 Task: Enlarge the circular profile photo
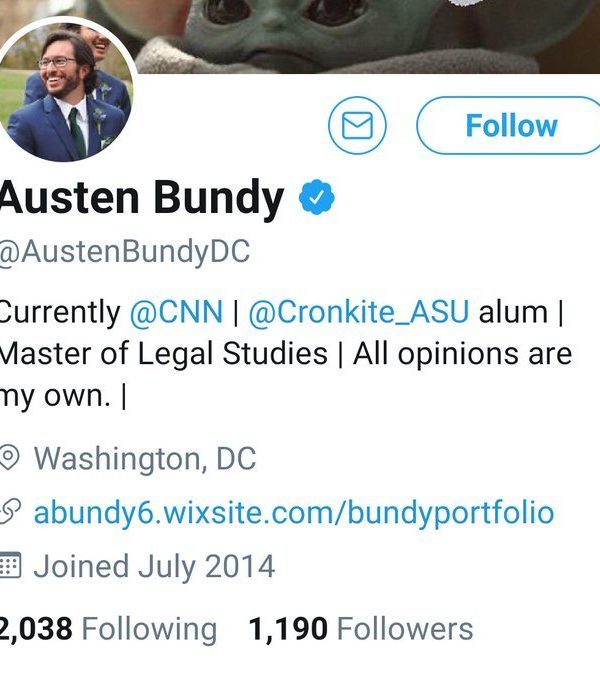pyautogui.click(x=67, y=93)
